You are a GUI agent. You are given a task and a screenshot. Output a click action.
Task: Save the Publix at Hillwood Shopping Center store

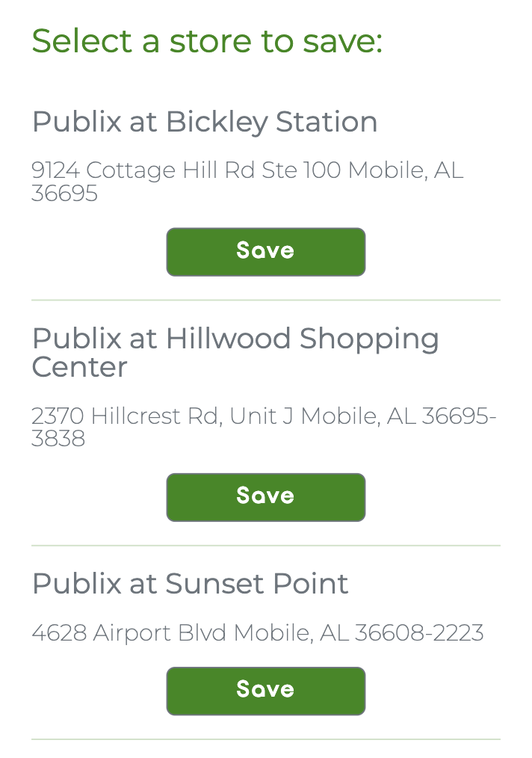[x=265, y=497]
